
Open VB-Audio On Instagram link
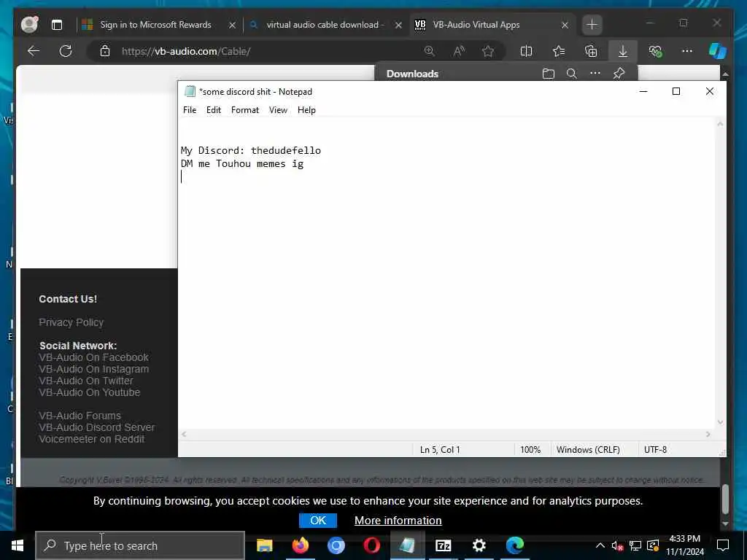[x=93, y=369]
